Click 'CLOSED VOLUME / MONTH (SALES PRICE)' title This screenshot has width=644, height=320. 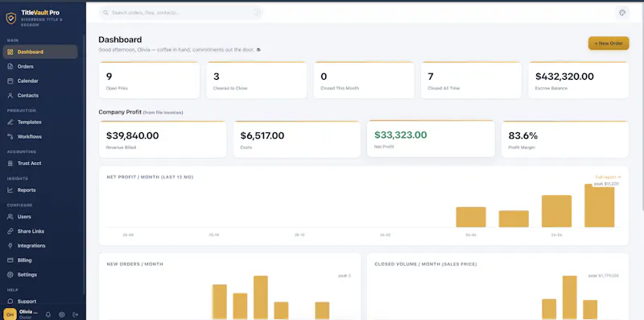point(426,264)
